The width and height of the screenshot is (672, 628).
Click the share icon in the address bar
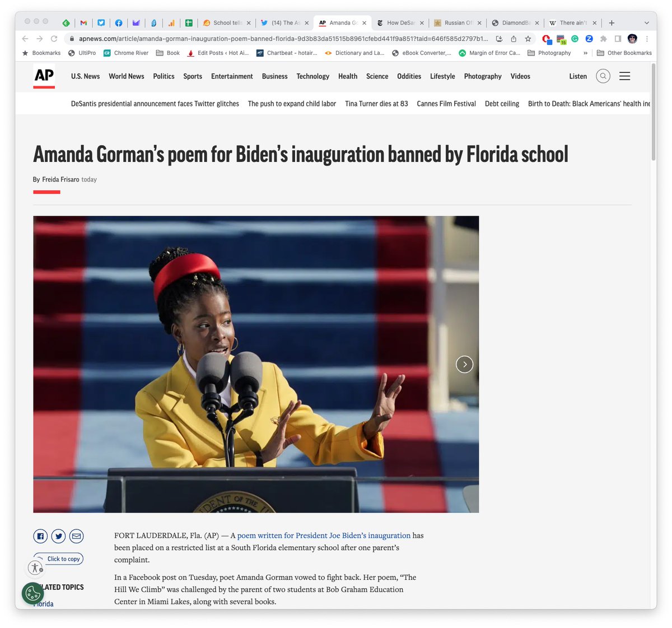514,39
